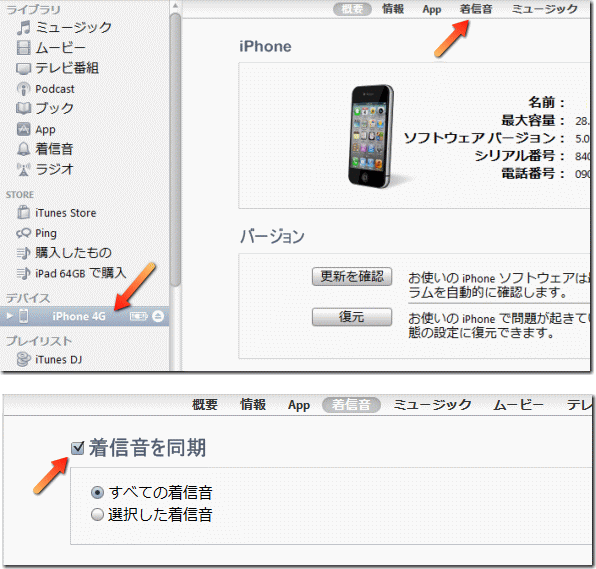Viewport: 596px width, 569px height.
Task: Select the 選択した着信音 radio button
Action: pos(97,515)
